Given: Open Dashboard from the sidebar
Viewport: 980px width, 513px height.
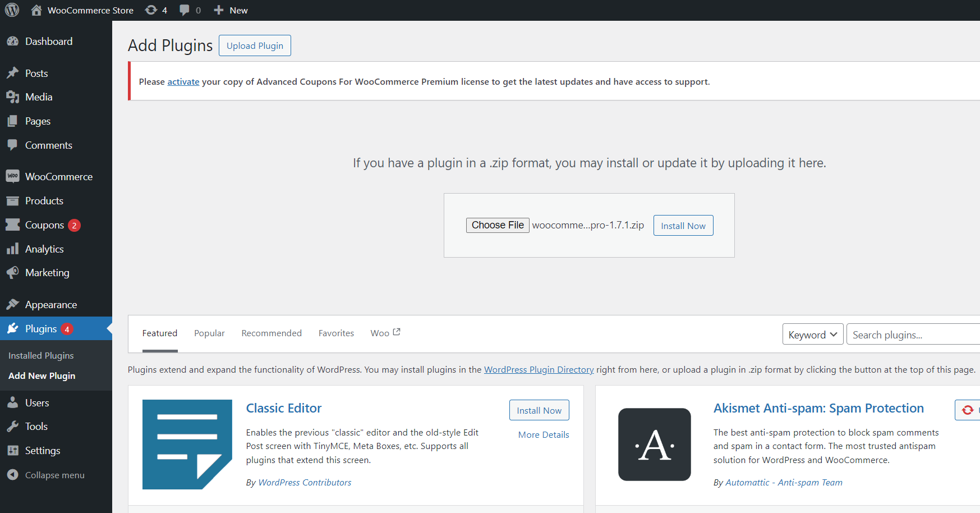Looking at the screenshot, I should [48, 42].
